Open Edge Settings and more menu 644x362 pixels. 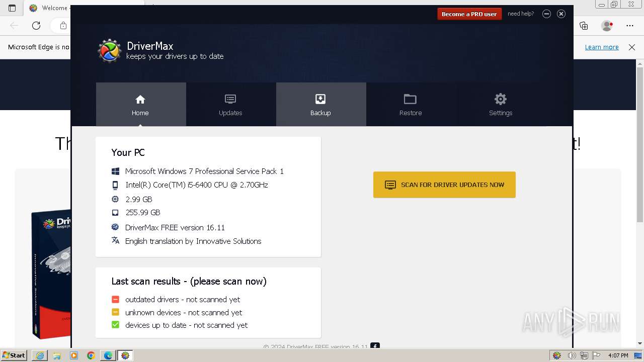(630, 26)
